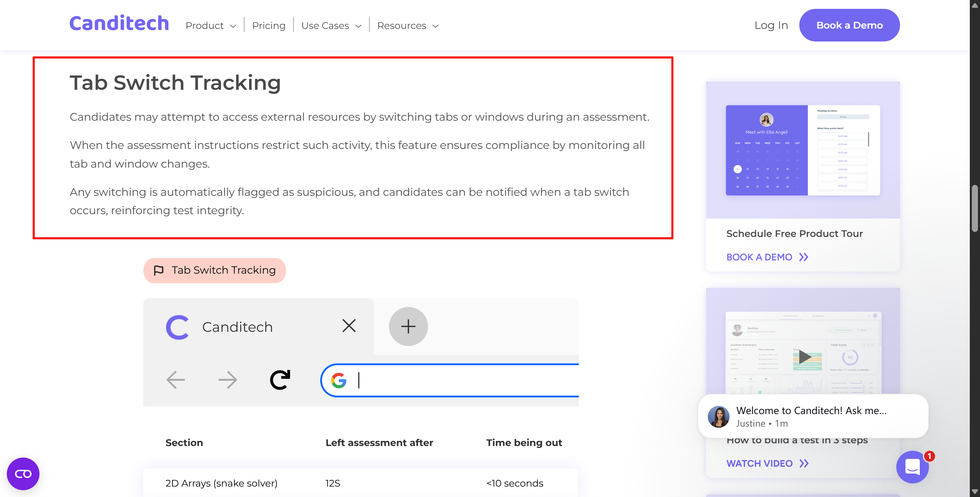Click Justine's avatar in chat popup
The width and height of the screenshot is (980, 497).
coord(718,417)
